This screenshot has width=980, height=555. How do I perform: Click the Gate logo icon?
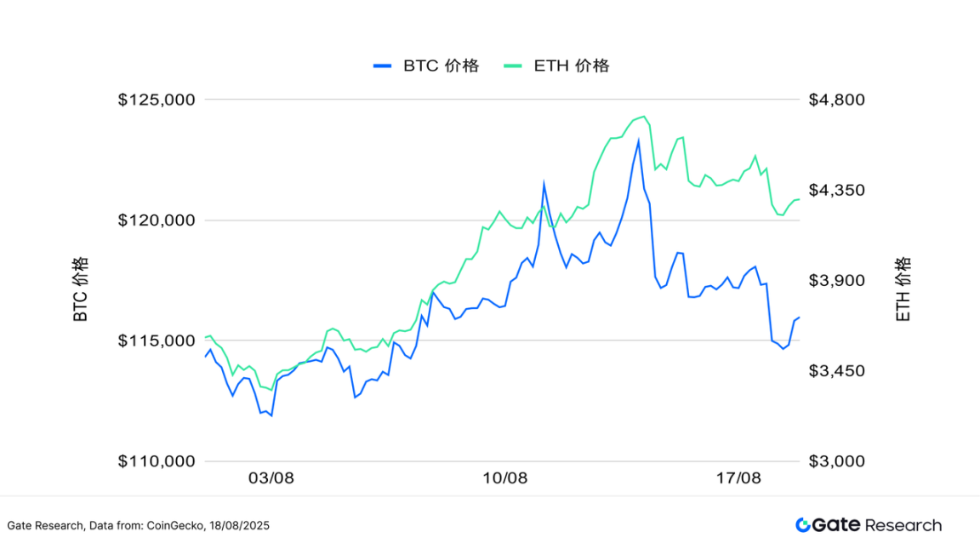pyautogui.click(x=803, y=525)
